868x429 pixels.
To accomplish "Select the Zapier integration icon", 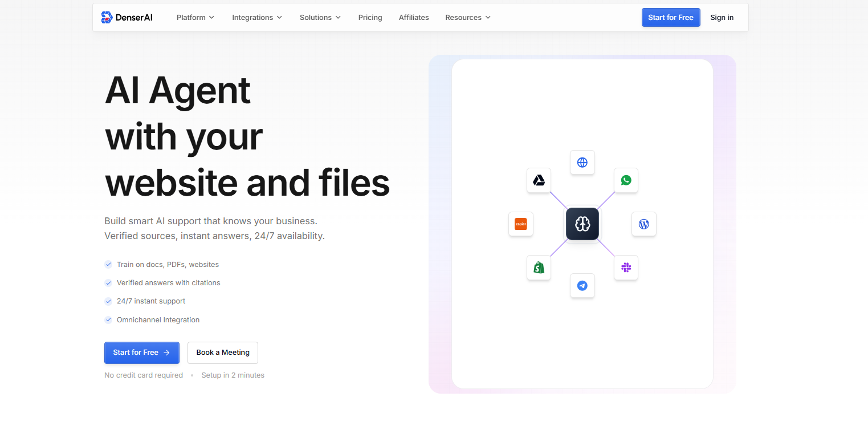I will pyautogui.click(x=520, y=224).
